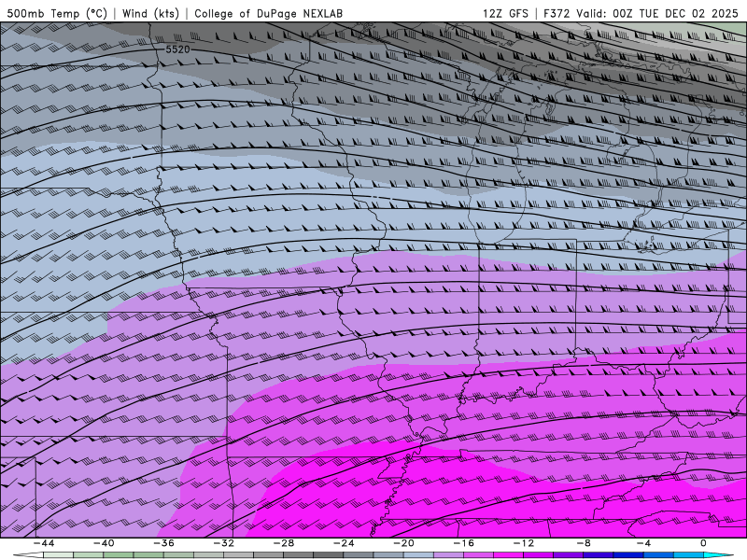This screenshot has width=747, height=560.
Task: Click the -4 legend value
Action: pos(643,543)
